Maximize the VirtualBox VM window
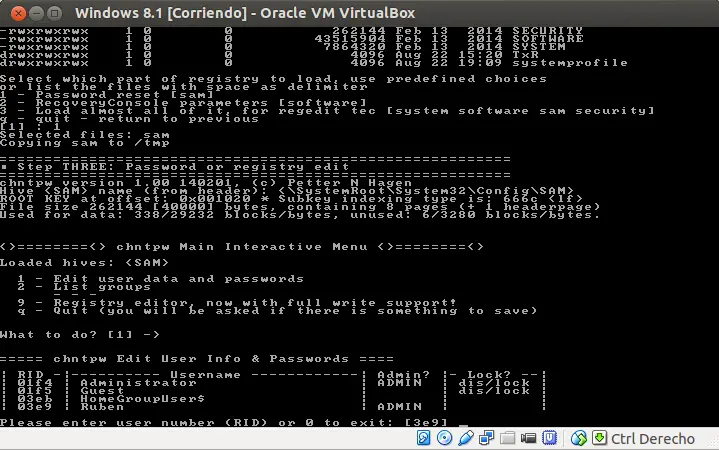 click(x=54, y=13)
